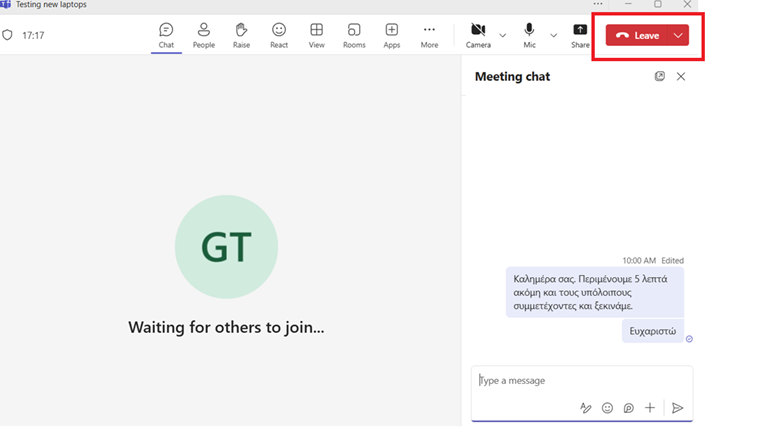This screenshot has width=772, height=439.
Task: Open the View layout options
Action: 316,35
